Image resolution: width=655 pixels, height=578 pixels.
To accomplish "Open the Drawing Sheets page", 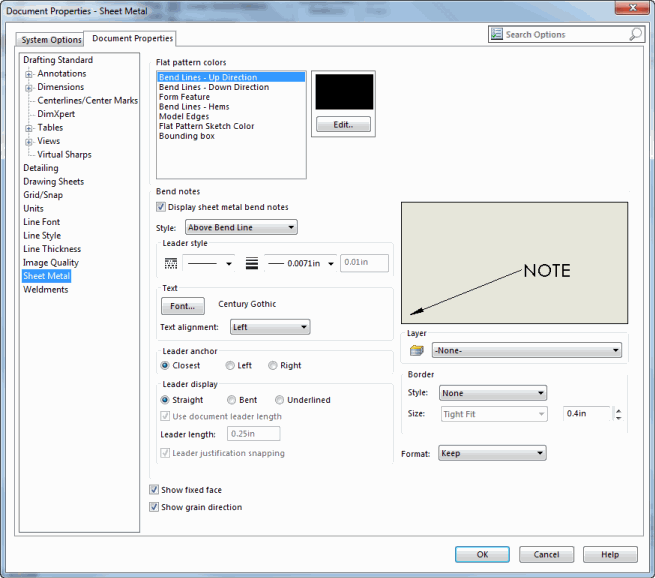I will tap(53, 181).
